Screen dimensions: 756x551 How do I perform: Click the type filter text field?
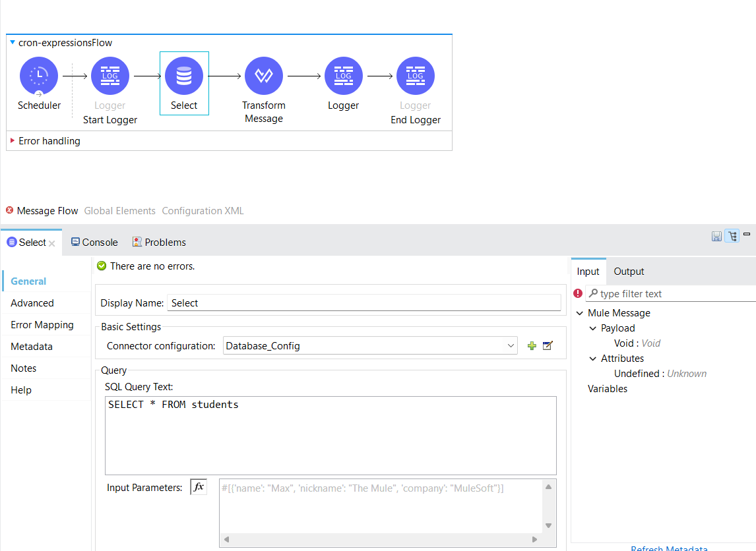pos(673,294)
